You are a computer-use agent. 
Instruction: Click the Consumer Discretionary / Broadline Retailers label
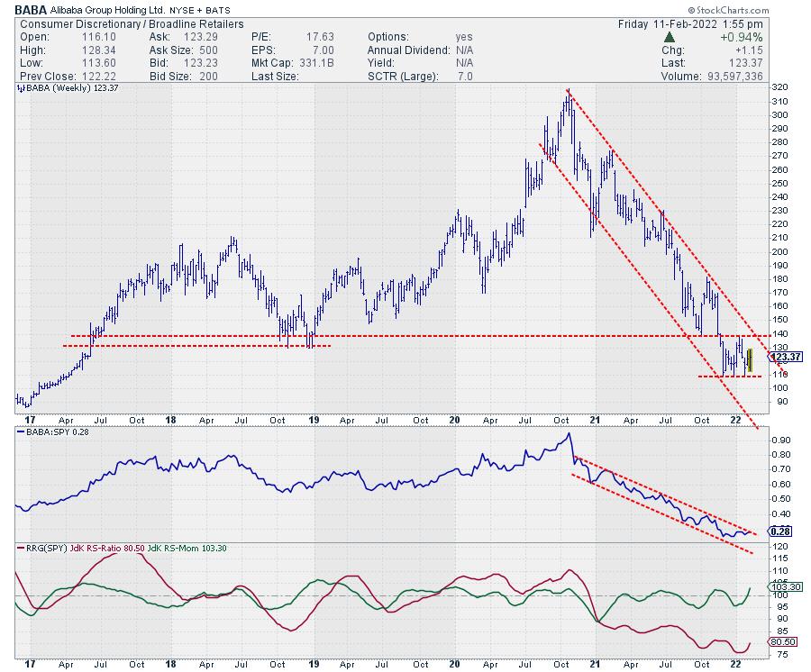(x=126, y=23)
